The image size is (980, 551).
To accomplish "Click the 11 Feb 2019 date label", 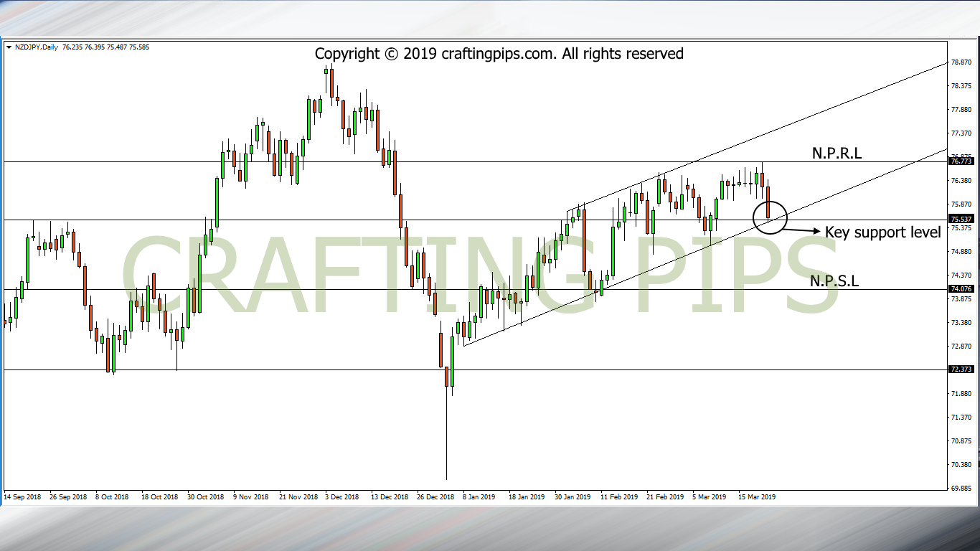I will (x=619, y=496).
